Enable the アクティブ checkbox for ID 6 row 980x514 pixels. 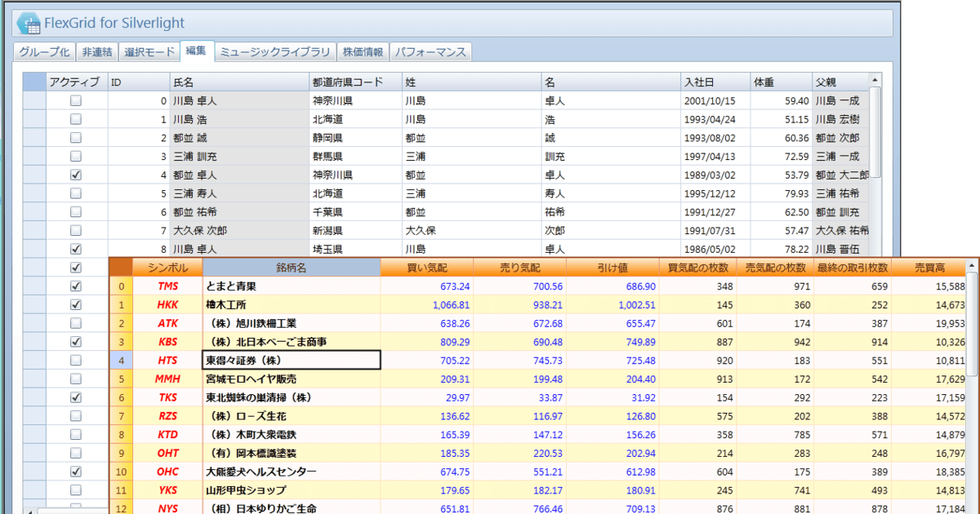coord(76,211)
